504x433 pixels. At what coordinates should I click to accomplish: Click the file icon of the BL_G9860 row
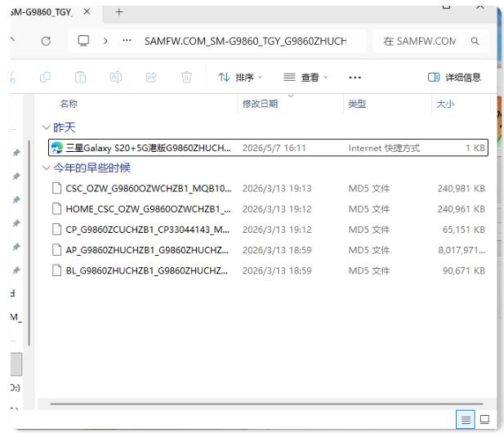[57, 270]
